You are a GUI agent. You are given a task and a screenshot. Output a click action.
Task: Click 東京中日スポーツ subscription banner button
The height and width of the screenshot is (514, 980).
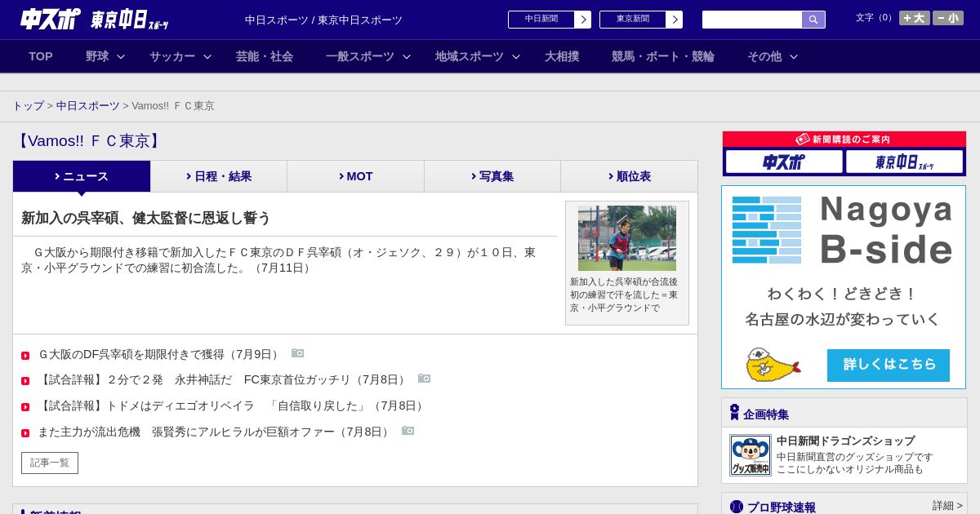coord(904,162)
